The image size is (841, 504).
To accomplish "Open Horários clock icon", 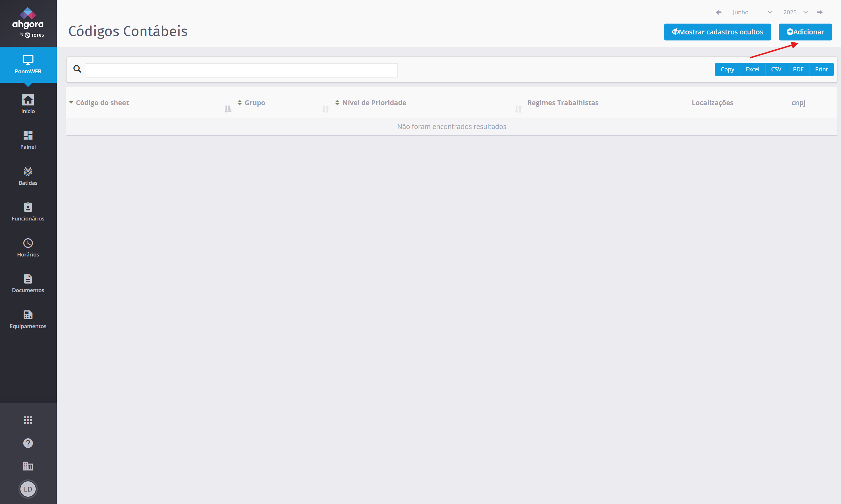I will pos(28,243).
